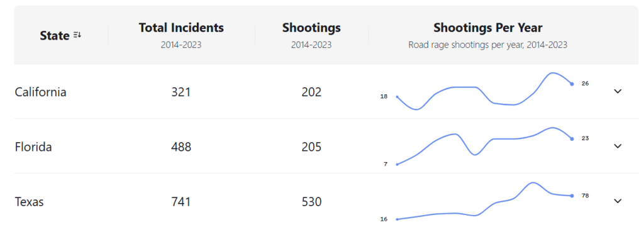Click Florida sparkline start value 7
Image resolution: width=644 pixels, height=232 pixels.
(386, 164)
